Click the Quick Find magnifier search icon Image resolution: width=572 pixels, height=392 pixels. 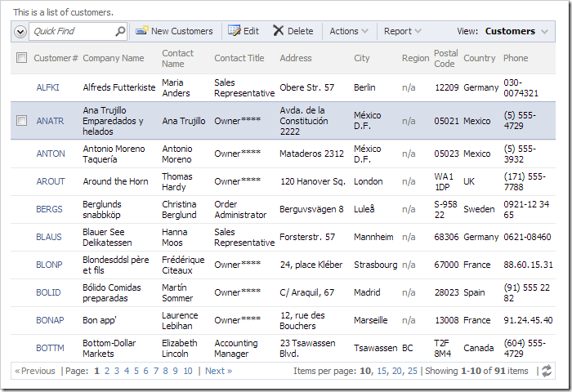coord(120,32)
